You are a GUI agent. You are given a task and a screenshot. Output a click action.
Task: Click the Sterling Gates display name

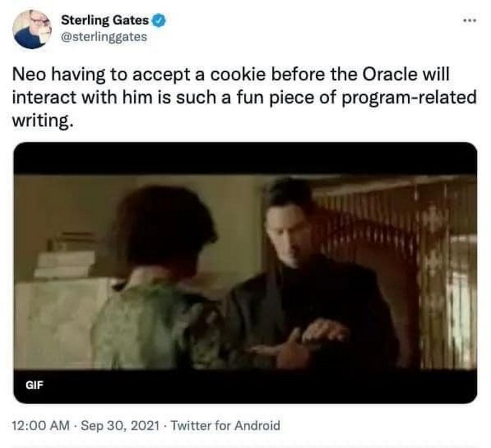pos(105,20)
